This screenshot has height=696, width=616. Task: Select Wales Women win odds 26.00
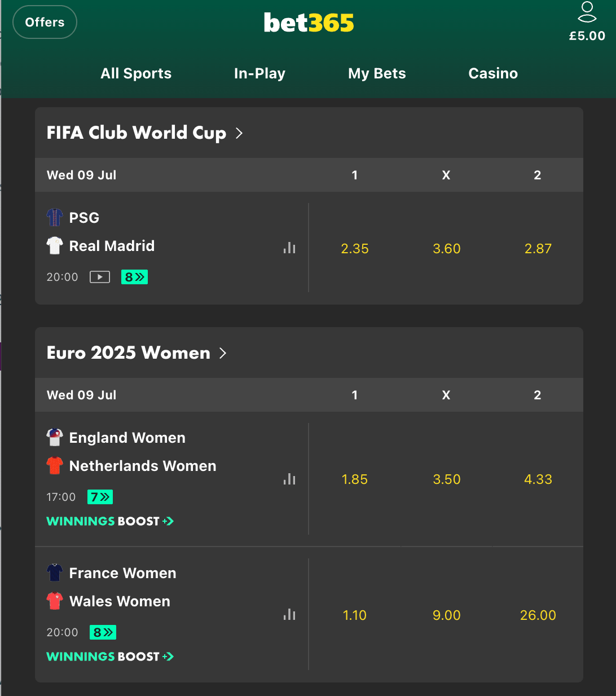[x=538, y=615]
